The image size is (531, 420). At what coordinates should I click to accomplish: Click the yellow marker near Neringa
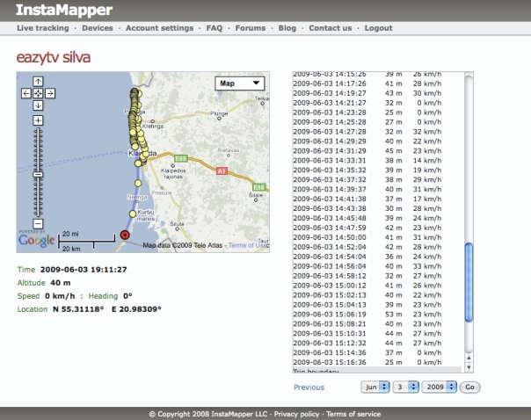coord(138,183)
